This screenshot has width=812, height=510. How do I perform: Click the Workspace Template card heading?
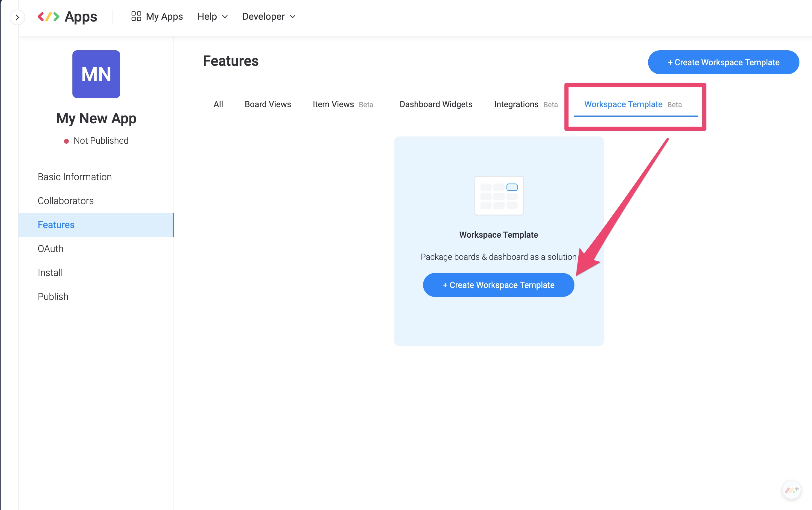pos(498,235)
